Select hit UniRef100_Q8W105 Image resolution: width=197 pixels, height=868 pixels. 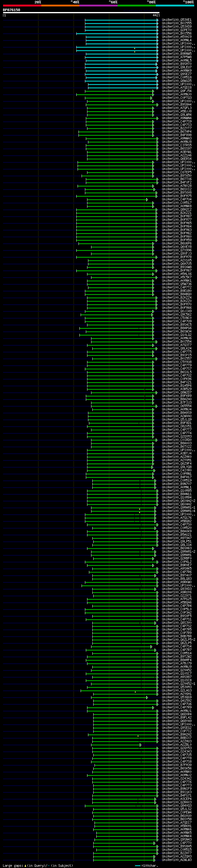tap(176, 81)
